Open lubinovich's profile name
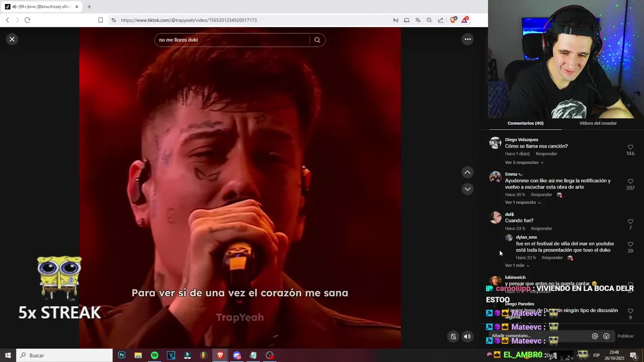 (515, 278)
